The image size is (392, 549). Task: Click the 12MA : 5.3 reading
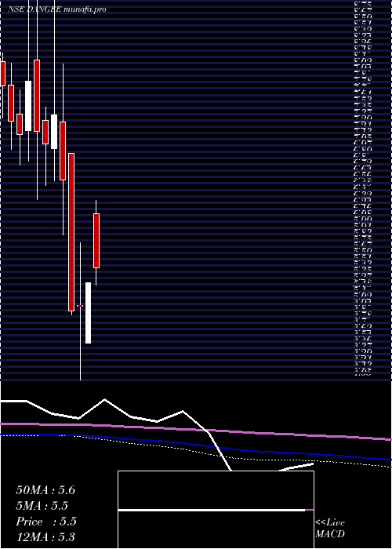[45, 537]
